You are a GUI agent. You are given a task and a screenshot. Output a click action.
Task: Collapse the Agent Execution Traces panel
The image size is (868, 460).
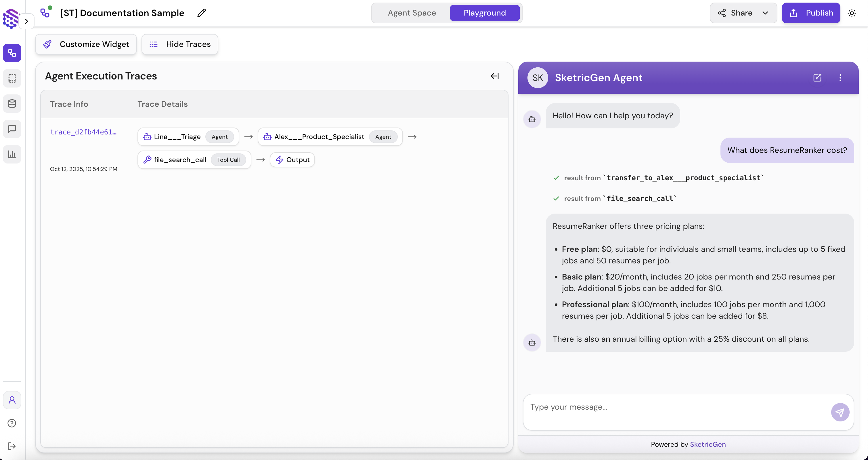coord(494,76)
